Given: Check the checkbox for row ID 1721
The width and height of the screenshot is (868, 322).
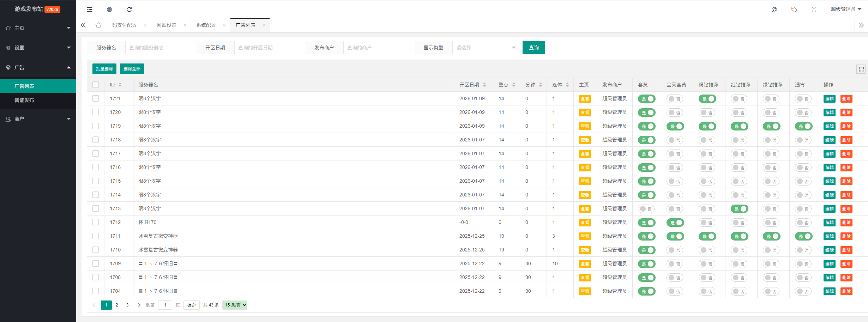Looking at the screenshot, I should pos(96,98).
